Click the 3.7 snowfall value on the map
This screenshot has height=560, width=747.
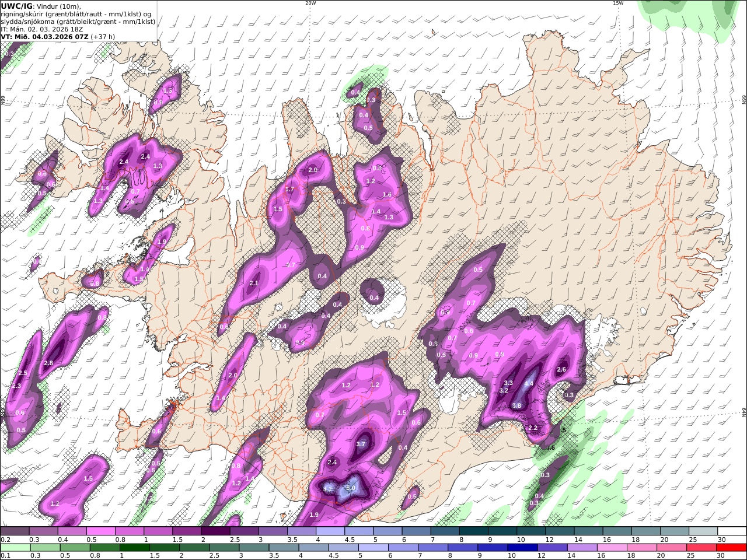click(361, 444)
